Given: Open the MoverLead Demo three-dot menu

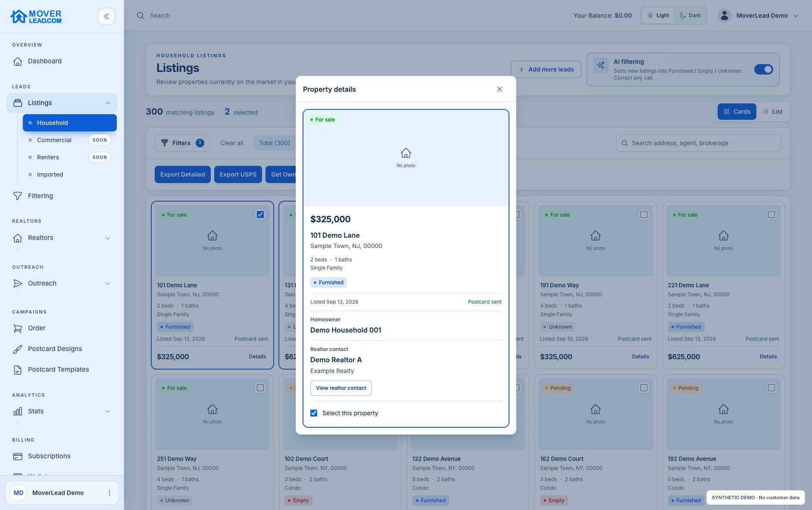Looking at the screenshot, I should tap(109, 493).
